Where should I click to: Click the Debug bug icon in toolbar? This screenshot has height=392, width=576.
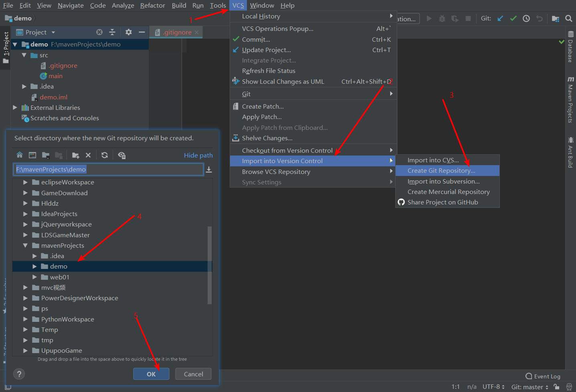(x=442, y=18)
